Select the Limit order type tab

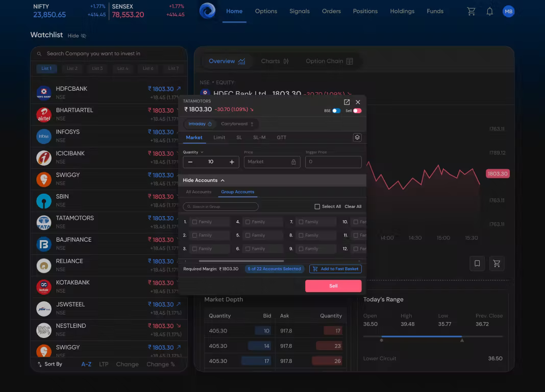click(x=219, y=137)
